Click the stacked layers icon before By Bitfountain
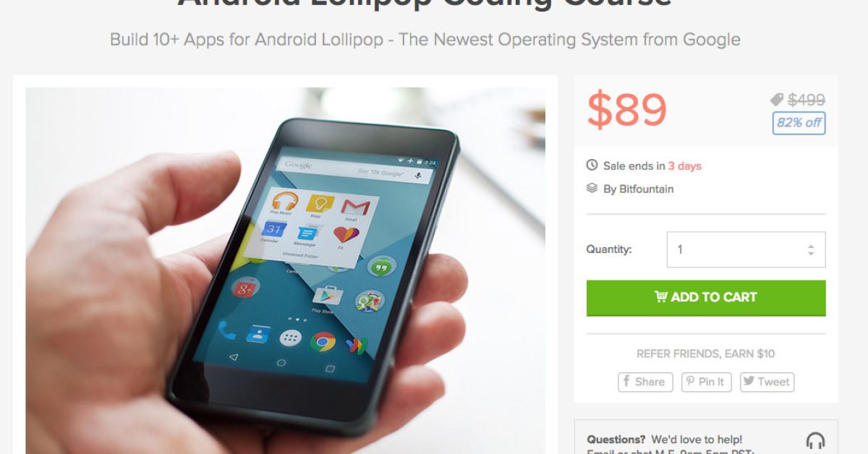 click(592, 189)
